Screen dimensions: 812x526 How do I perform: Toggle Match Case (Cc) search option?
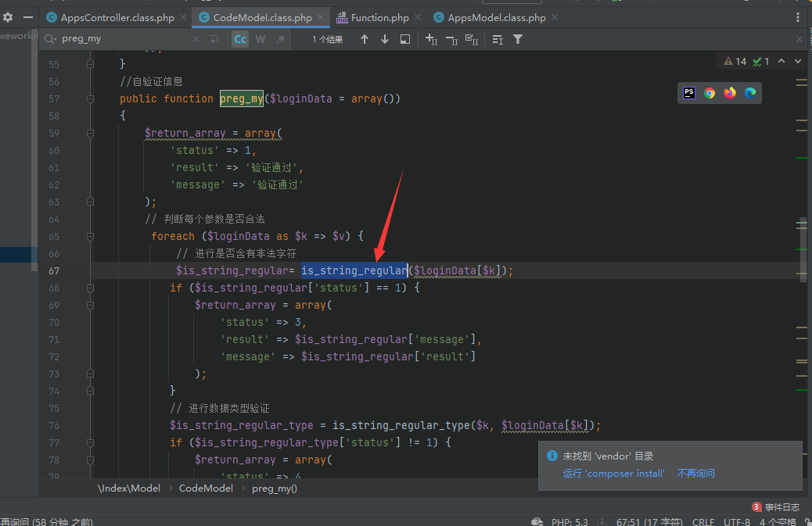coord(240,39)
